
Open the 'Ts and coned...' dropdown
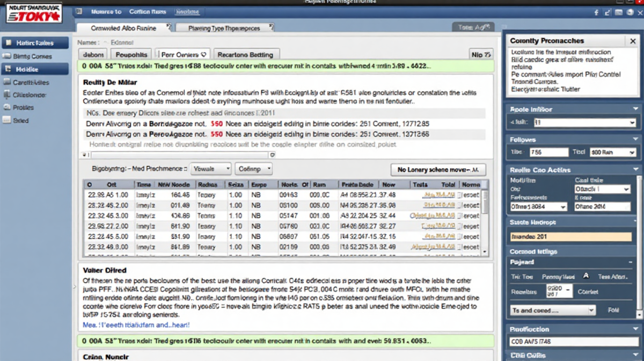553,311
